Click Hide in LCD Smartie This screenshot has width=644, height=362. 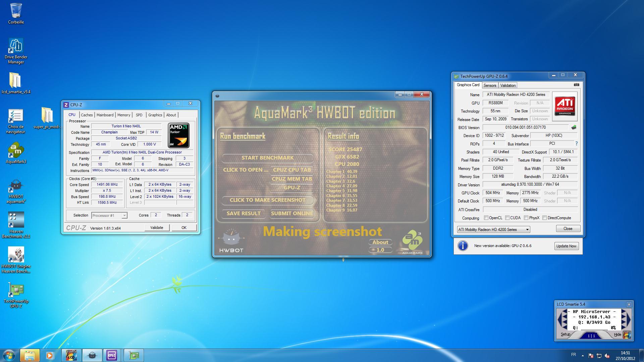pyautogui.click(x=618, y=335)
